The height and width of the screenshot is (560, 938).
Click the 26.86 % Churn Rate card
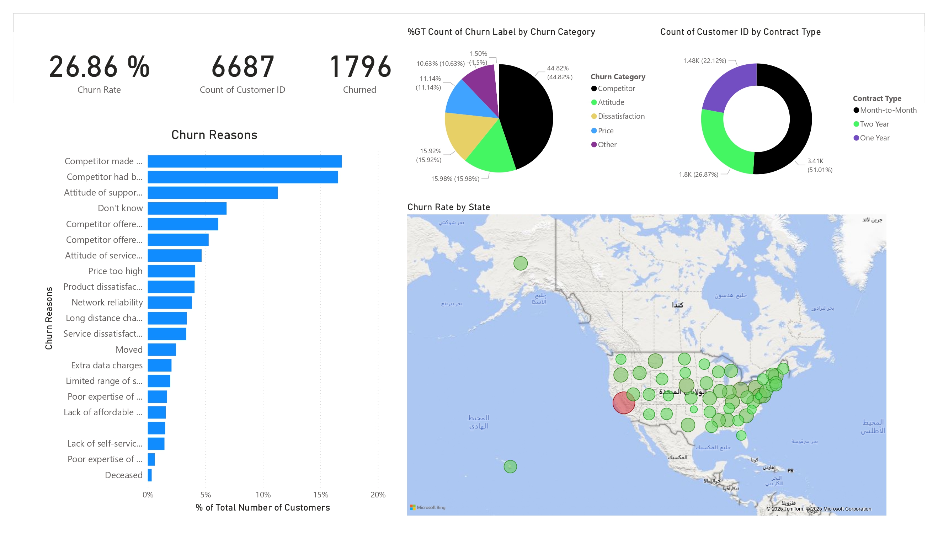(x=99, y=74)
